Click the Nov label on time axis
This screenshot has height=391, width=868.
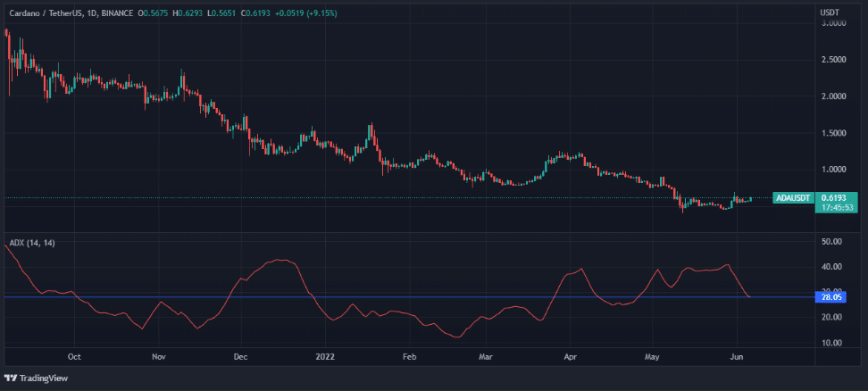click(x=159, y=357)
